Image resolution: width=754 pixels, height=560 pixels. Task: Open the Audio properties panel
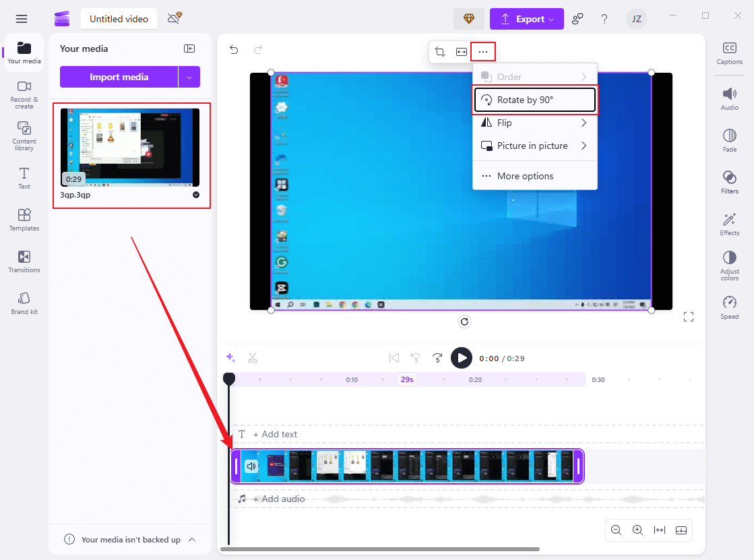pyautogui.click(x=730, y=99)
